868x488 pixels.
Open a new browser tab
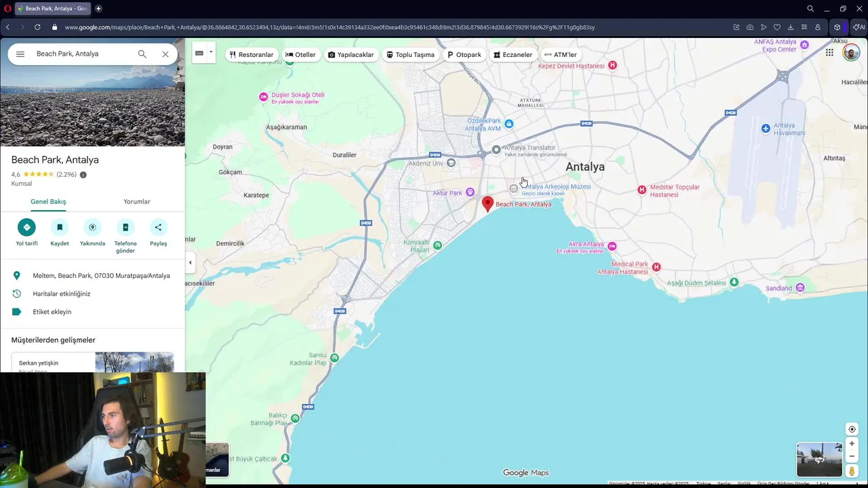point(98,9)
